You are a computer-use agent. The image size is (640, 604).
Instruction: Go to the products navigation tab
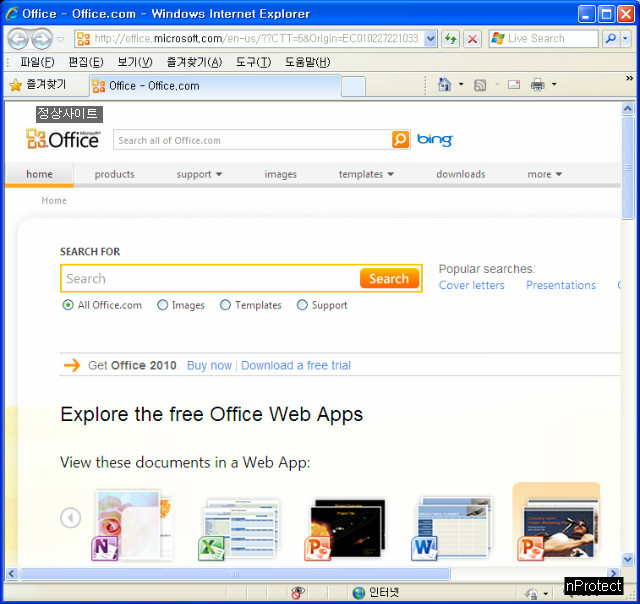pos(114,174)
